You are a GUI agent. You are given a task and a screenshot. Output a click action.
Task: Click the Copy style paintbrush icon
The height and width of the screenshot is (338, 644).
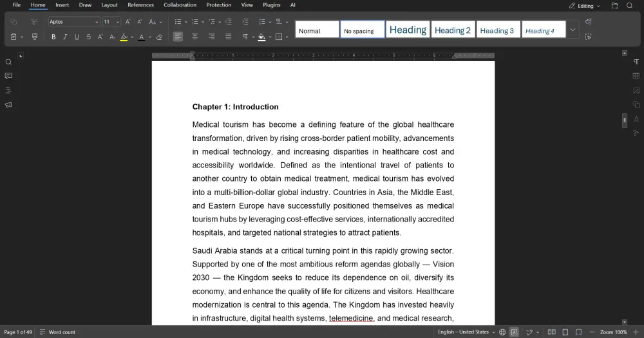coord(35,37)
